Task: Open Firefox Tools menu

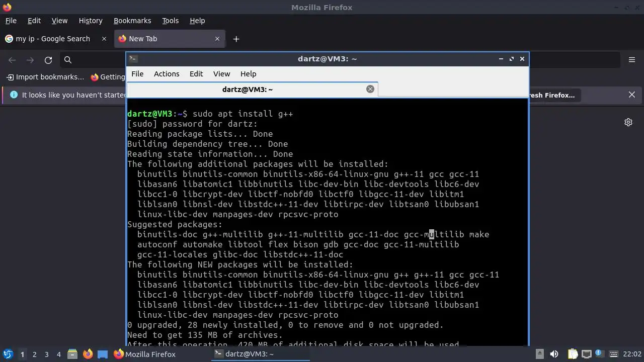Action: pyautogui.click(x=170, y=21)
